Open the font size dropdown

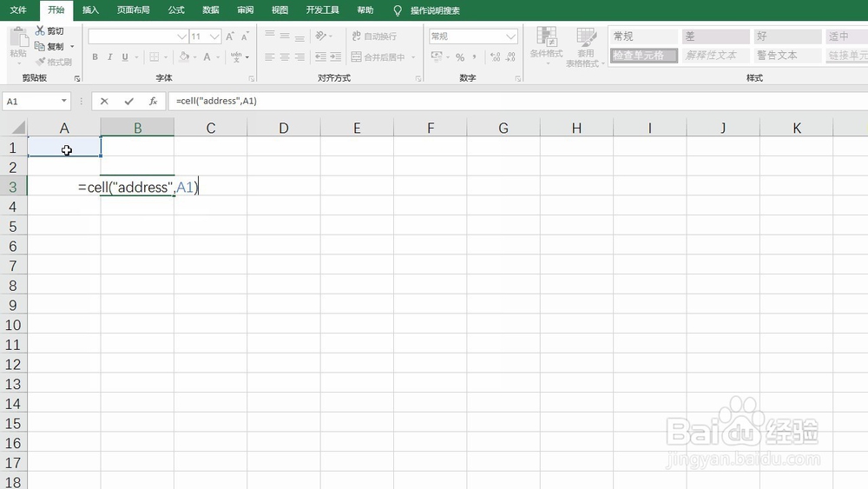pos(214,36)
